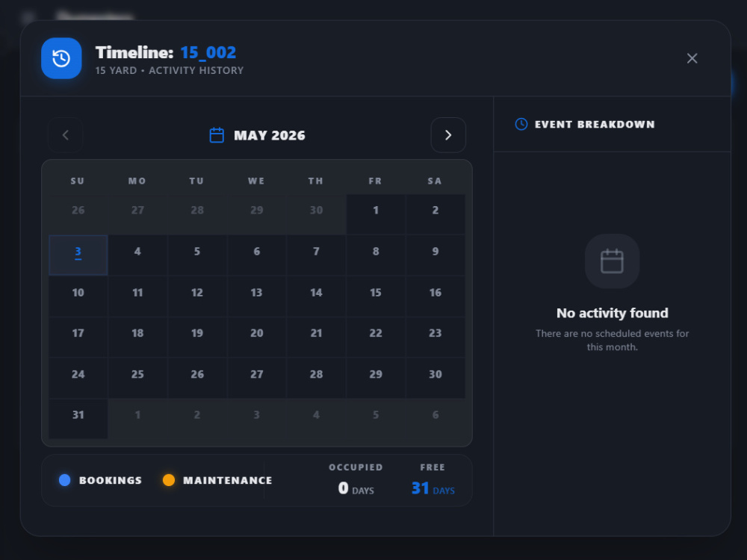The image size is (747, 560).
Task: Select day 13 in May
Action: pos(257,296)
